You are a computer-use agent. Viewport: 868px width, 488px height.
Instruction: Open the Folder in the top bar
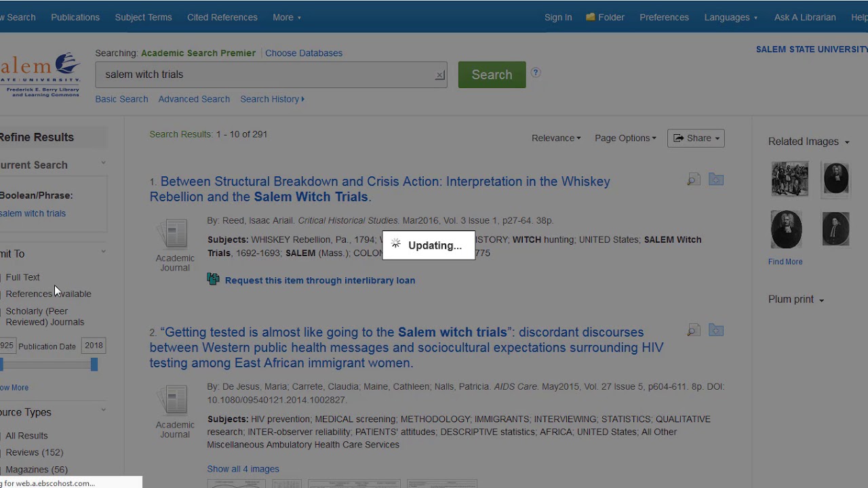[x=605, y=17]
